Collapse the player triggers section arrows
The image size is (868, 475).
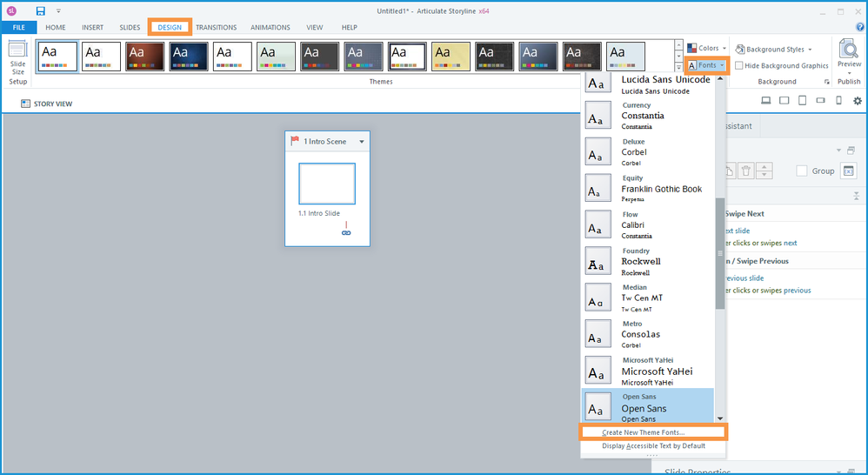click(857, 196)
